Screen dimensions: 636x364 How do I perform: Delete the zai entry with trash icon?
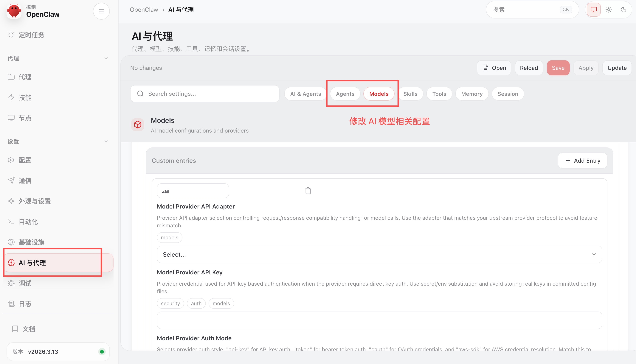point(308,191)
